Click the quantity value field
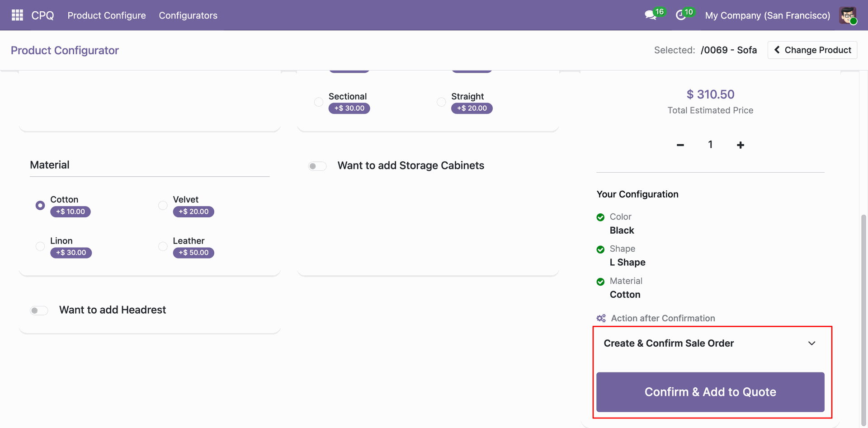 [x=710, y=145]
